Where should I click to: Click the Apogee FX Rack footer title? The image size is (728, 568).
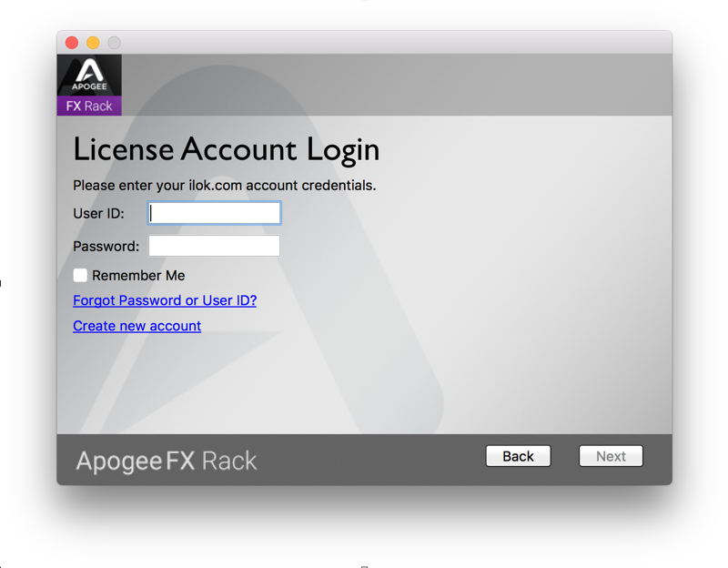[x=167, y=461]
